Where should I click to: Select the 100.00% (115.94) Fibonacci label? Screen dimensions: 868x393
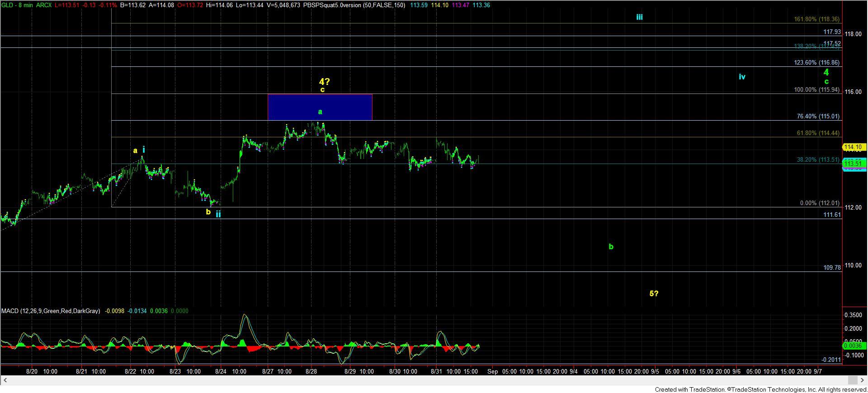(816, 90)
